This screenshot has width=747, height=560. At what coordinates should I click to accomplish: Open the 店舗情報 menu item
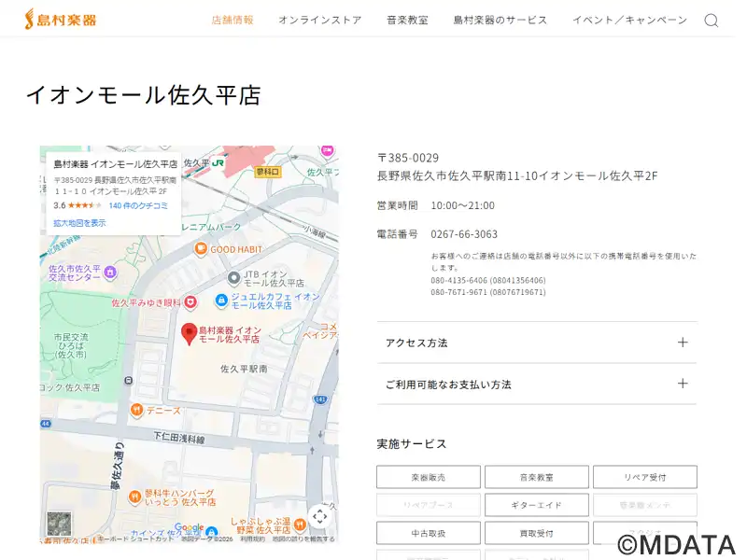tap(232, 20)
